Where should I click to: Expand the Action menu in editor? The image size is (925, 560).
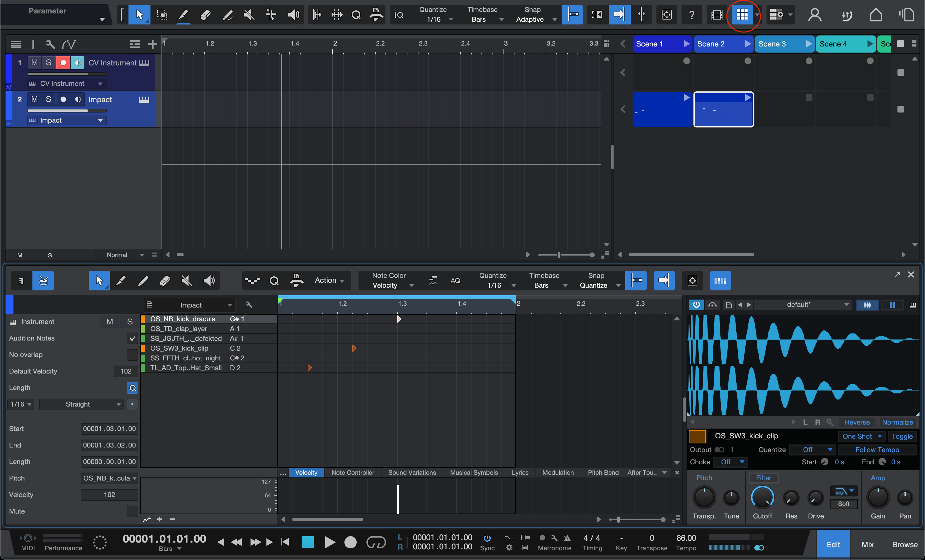tap(329, 281)
